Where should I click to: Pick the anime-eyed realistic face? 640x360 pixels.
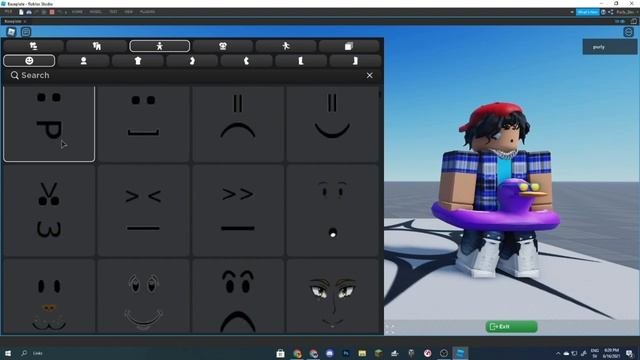[x=332, y=296]
